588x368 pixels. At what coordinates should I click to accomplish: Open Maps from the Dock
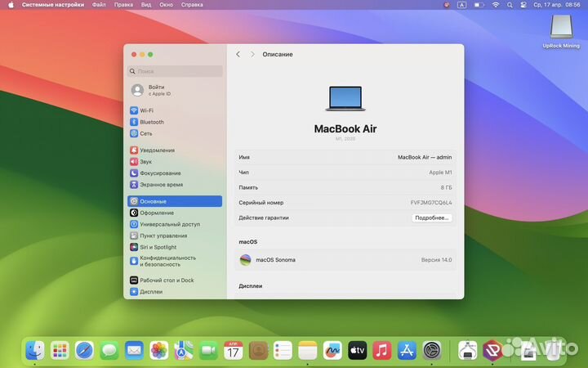tap(184, 350)
